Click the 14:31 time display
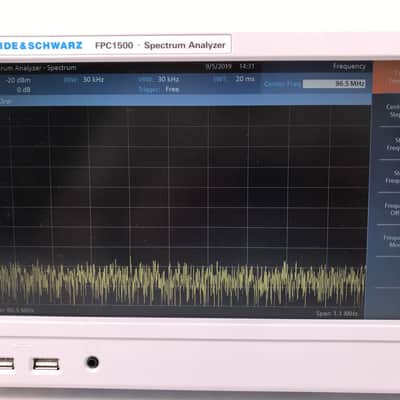This screenshot has height=400, width=400. [x=247, y=67]
